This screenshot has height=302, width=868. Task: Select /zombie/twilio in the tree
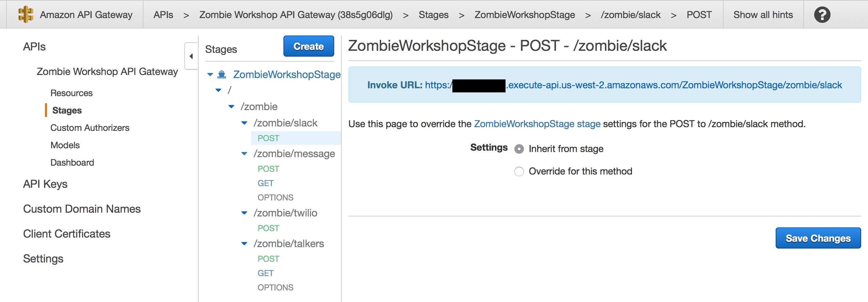click(x=285, y=213)
